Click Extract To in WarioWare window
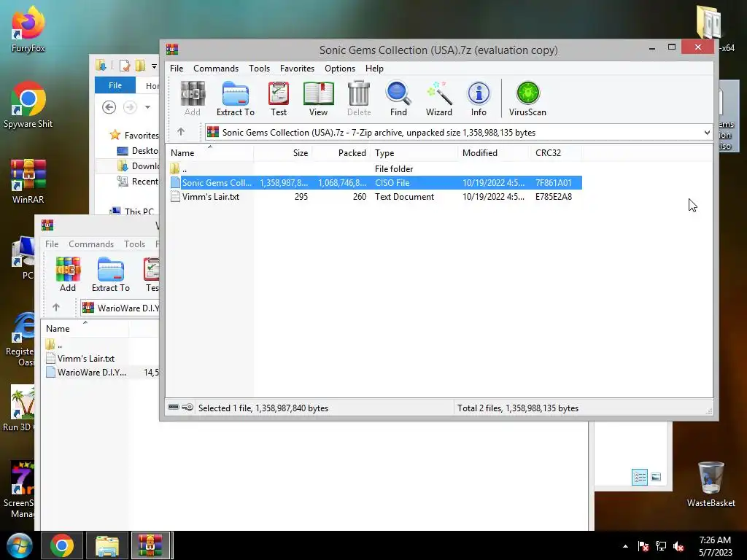Screen dimensions: 747x560 point(111,274)
